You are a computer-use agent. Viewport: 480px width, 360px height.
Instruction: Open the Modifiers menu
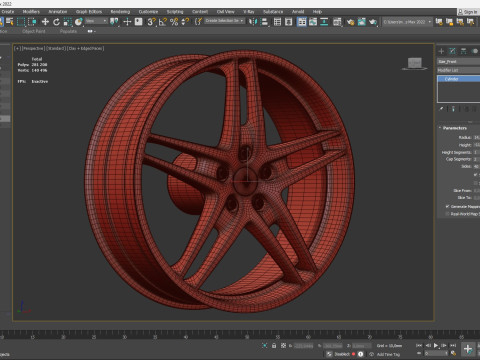[x=31, y=12]
